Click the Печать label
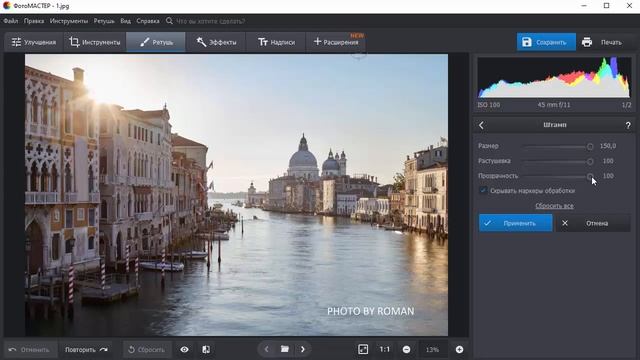Image resolution: width=640 pixels, height=360 pixels. (611, 42)
